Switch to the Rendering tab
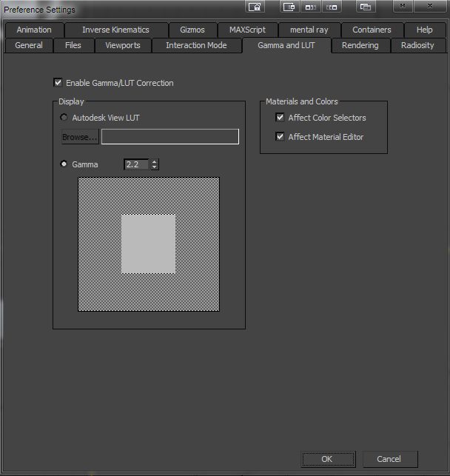This screenshot has height=476, width=450. coord(360,45)
